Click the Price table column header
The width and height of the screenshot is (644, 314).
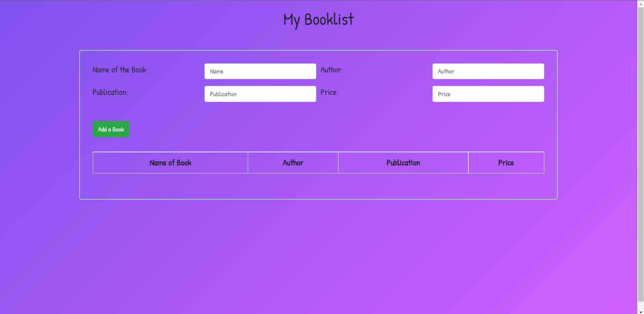click(506, 163)
